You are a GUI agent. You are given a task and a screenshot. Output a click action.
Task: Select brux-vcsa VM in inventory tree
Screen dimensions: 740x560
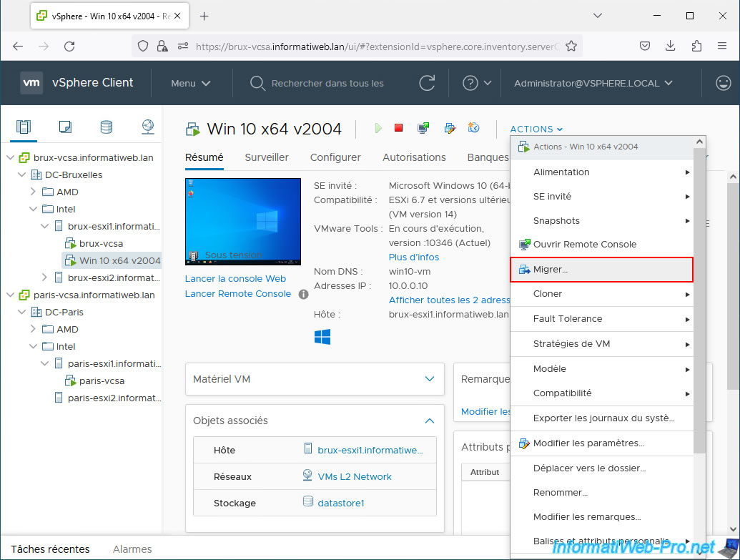point(101,243)
